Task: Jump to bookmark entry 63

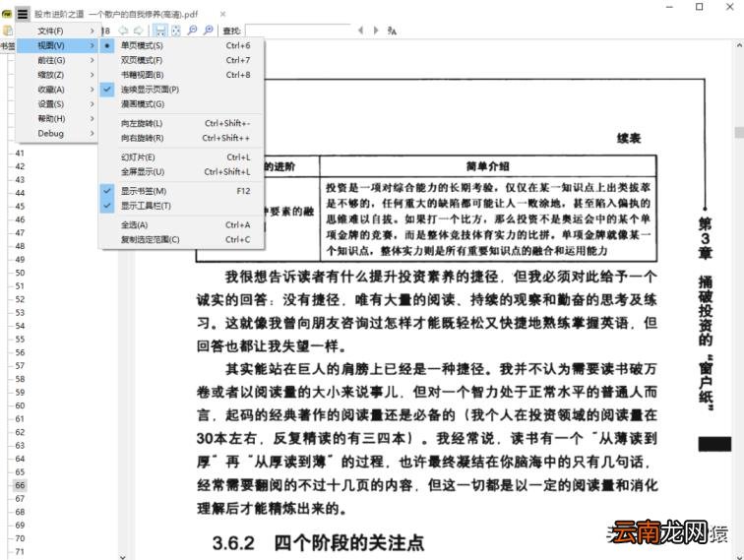Action: (20, 446)
